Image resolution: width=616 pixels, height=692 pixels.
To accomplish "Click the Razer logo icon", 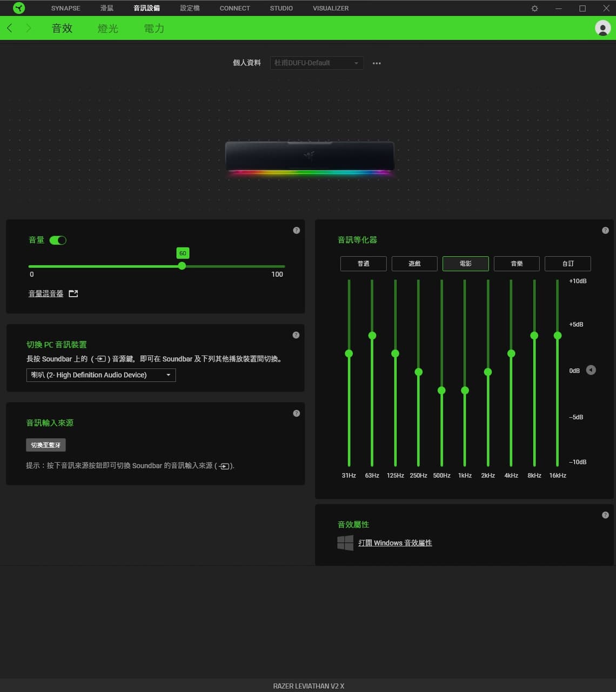I will click(x=19, y=8).
